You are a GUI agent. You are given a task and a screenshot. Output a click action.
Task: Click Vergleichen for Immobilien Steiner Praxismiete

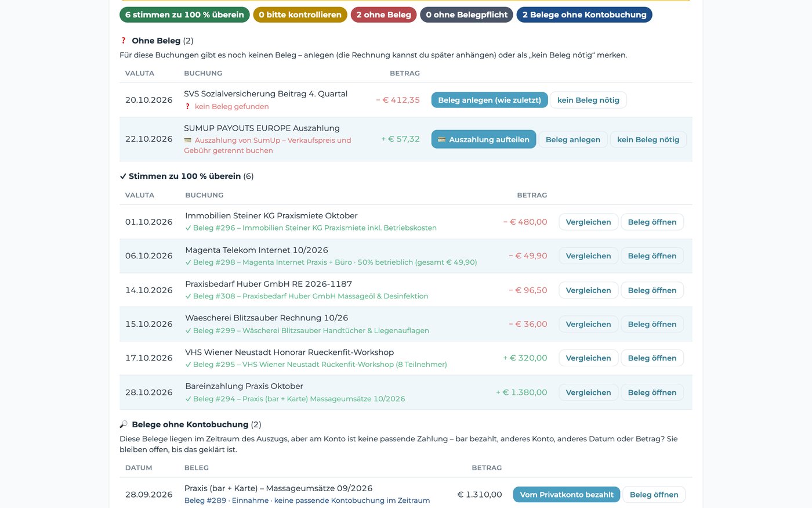click(x=588, y=222)
